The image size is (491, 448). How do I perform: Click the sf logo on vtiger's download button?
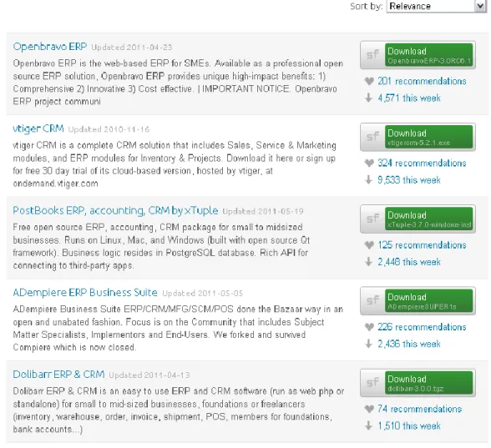tap(372, 137)
